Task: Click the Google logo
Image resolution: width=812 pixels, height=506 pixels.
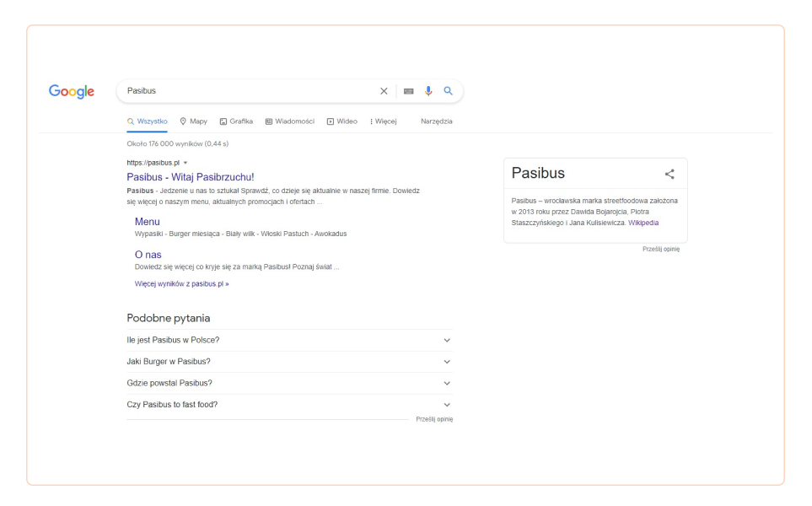Action: tap(72, 91)
